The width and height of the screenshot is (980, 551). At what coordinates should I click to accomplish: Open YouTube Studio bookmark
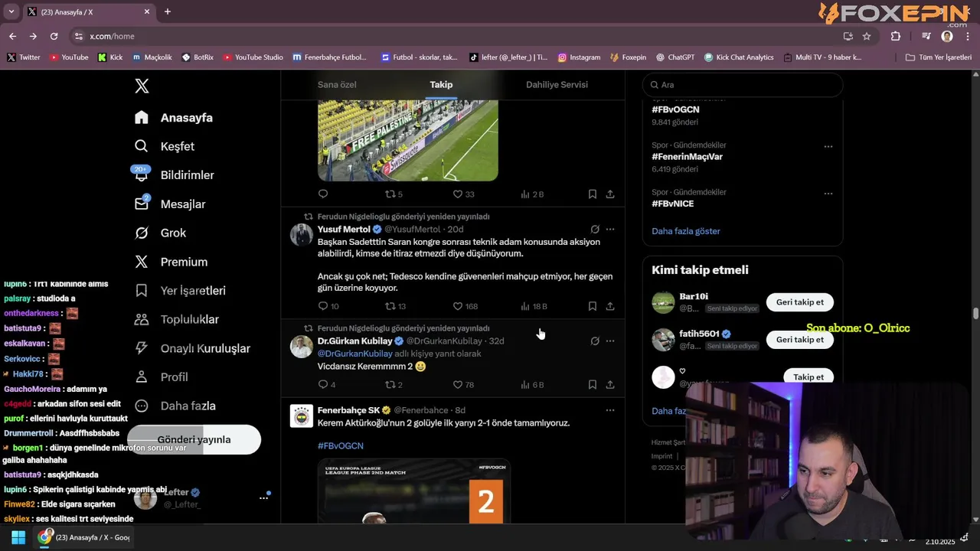(x=253, y=57)
